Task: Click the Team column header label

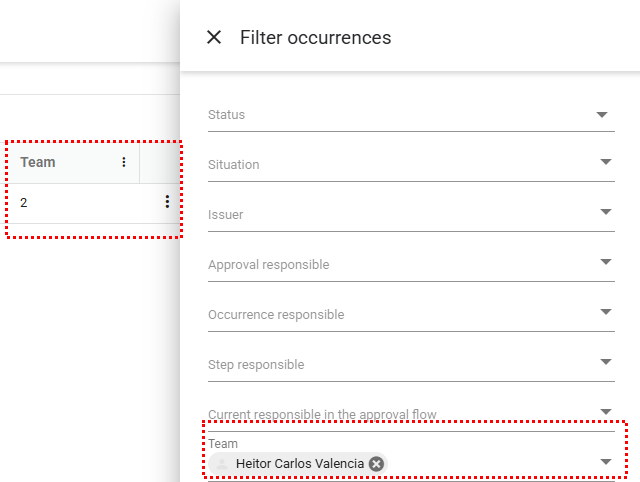Action: pos(38,162)
